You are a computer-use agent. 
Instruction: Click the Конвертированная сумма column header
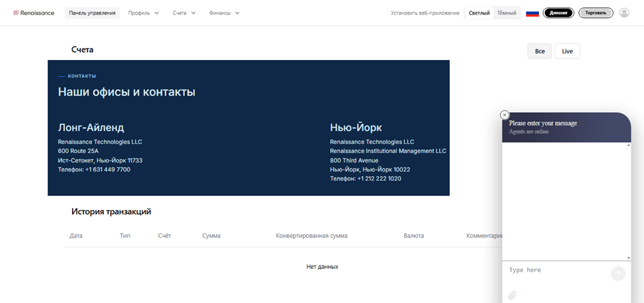click(x=311, y=236)
